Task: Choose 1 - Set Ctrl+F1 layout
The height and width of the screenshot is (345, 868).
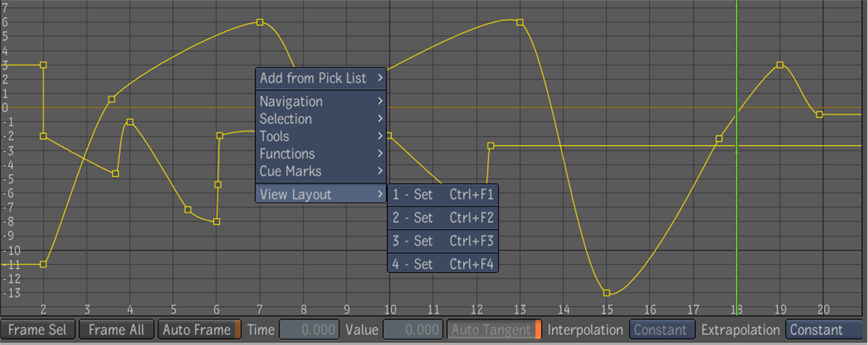Action: point(442,194)
